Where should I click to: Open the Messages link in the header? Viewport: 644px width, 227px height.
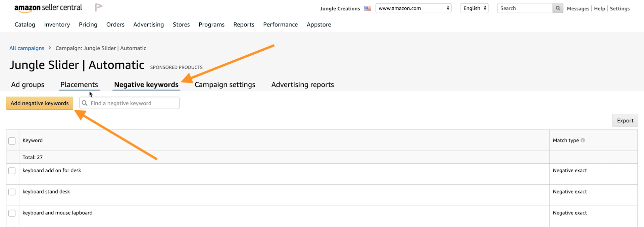(x=578, y=9)
